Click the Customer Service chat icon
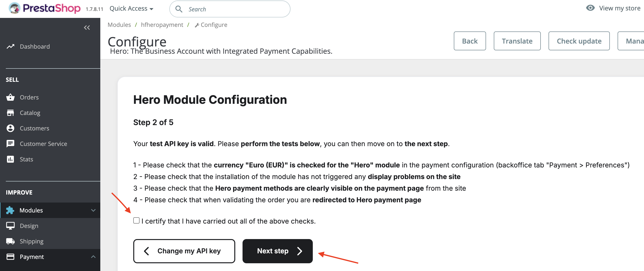Viewport: 644px width, 271px height. (x=10, y=144)
